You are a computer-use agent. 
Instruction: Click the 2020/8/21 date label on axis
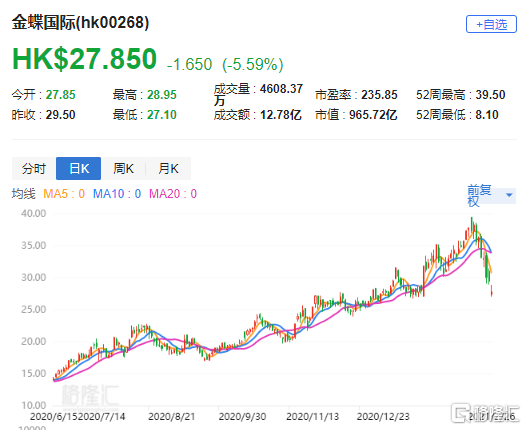[x=171, y=417]
